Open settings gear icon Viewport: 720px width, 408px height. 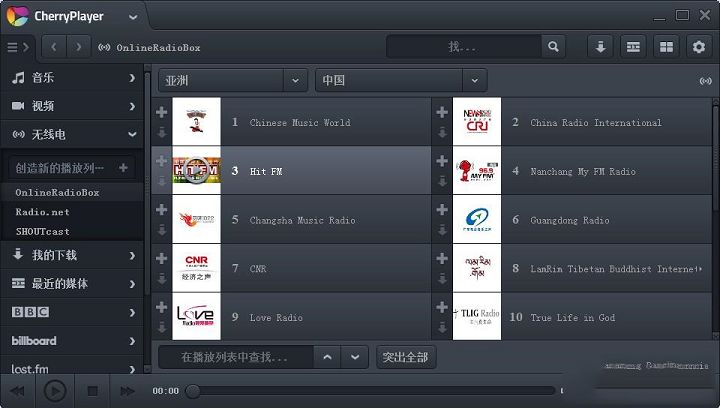click(699, 46)
